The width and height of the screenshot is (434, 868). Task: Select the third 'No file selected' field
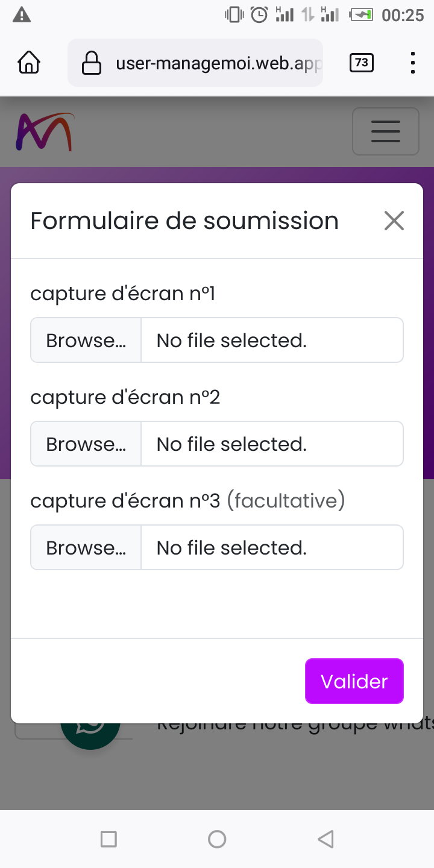[271, 548]
